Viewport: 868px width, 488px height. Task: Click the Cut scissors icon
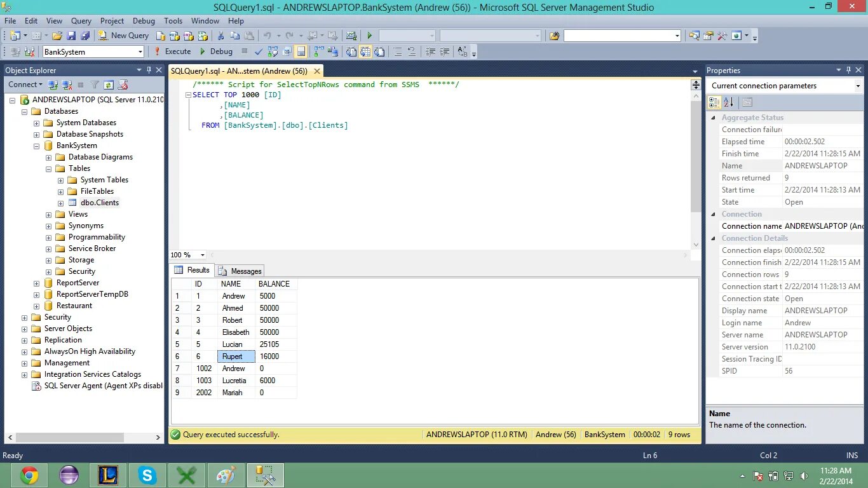[220, 36]
